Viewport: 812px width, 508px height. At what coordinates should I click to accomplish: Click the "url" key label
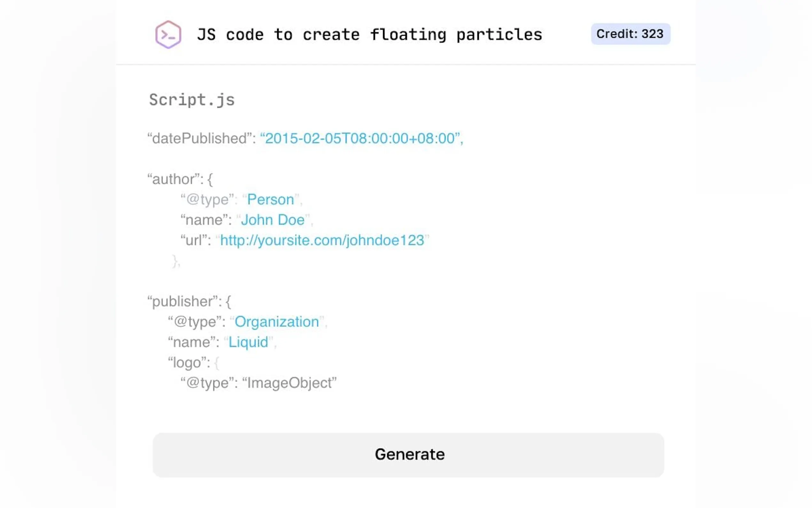(194, 240)
